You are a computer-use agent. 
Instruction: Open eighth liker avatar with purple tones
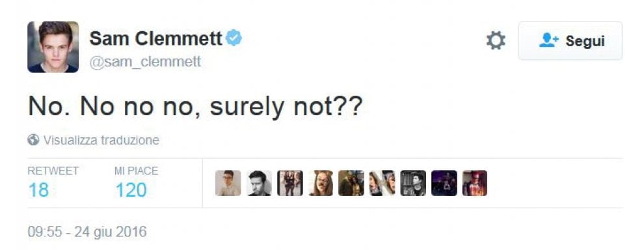[444, 183]
